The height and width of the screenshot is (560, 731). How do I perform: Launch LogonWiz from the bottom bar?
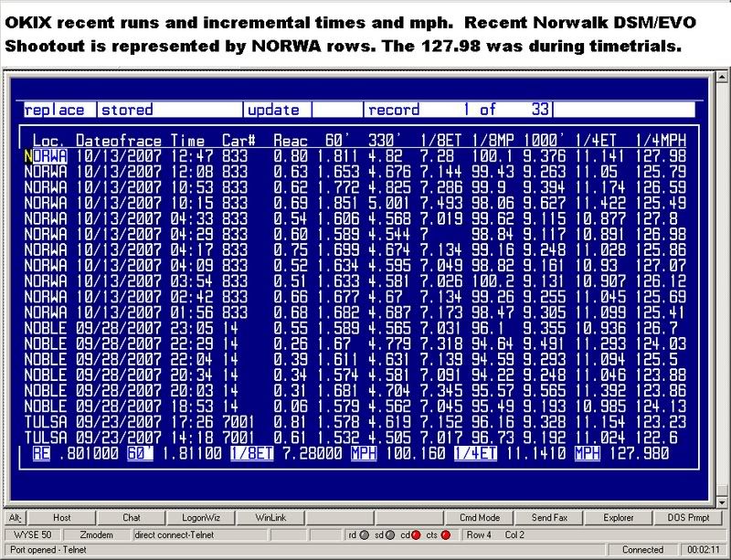[202, 518]
